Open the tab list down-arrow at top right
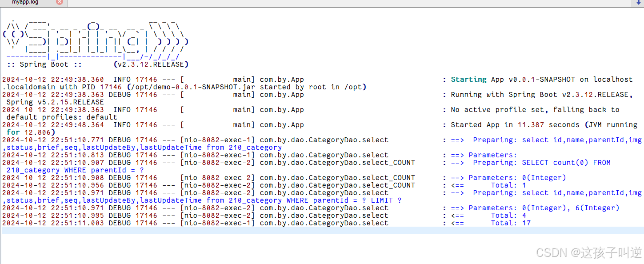This screenshot has width=644, height=264. [x=639, y=2]
